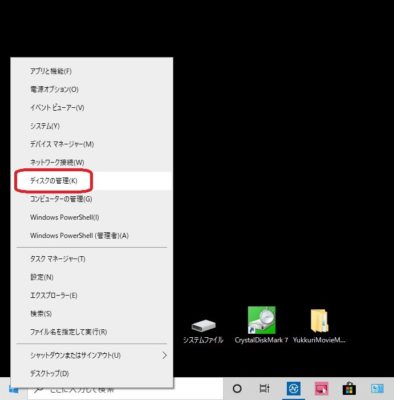Select 検索(S) menu entry
The image size is (394, 400).
pyautogui.click(x=92, y=314)
